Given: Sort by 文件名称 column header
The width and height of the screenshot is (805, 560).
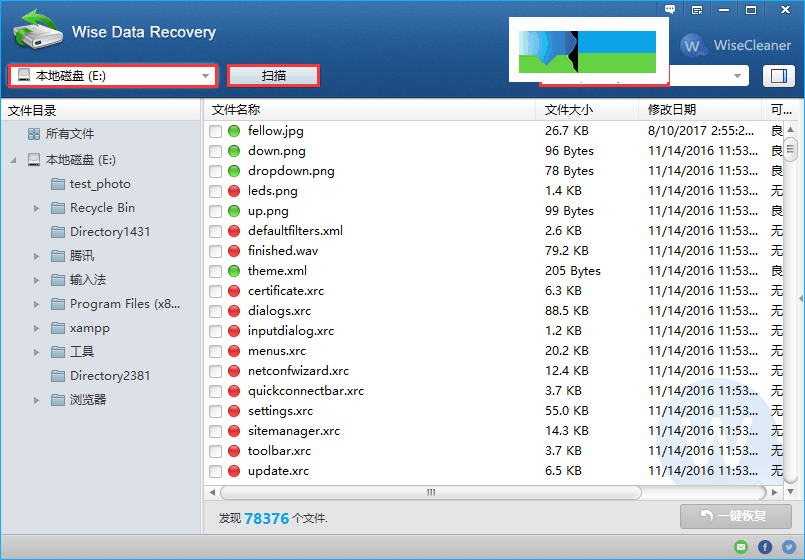Looking at the screenshot, I should click(x=370, y=109).
